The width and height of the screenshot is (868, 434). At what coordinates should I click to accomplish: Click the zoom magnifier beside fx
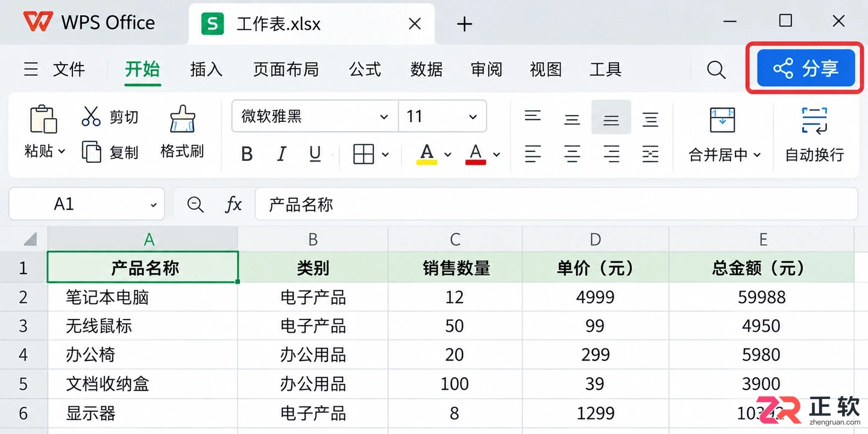point(195,204)
